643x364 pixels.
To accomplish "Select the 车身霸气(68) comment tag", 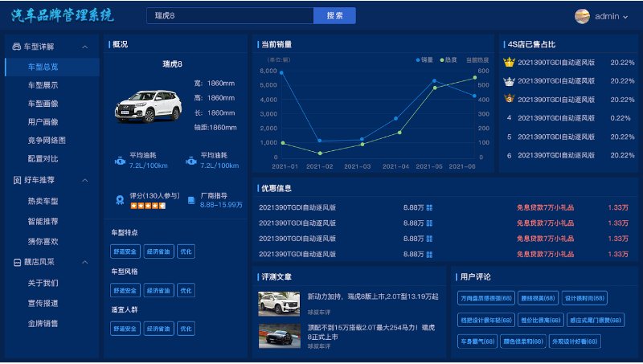I will coord(477,342).
